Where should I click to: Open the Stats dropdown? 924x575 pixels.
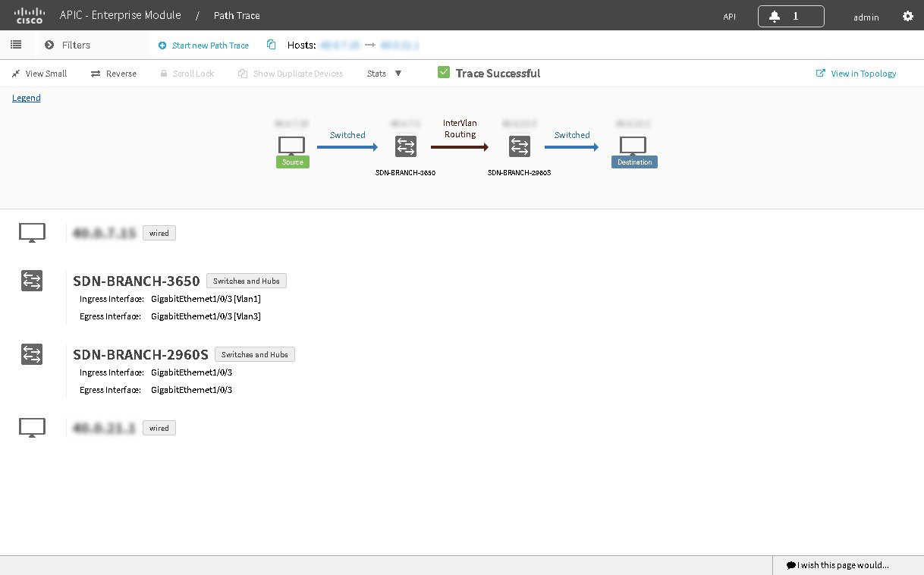(x=383, y=73)
